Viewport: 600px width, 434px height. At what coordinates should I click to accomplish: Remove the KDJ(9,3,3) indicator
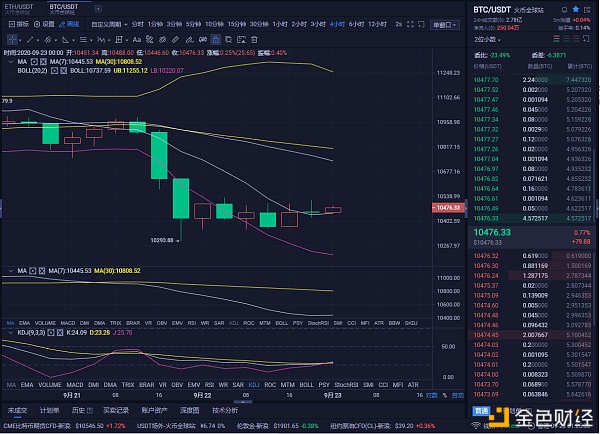point(60,333)
